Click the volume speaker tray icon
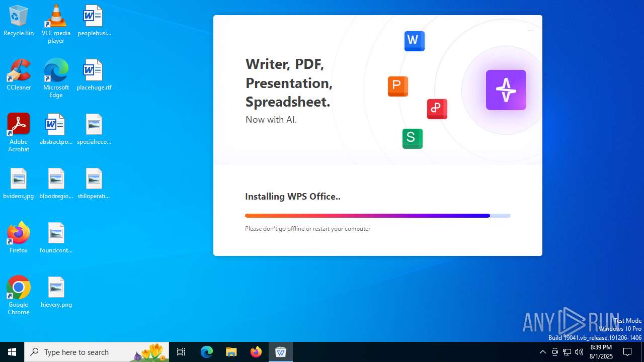 pos(579,352)
